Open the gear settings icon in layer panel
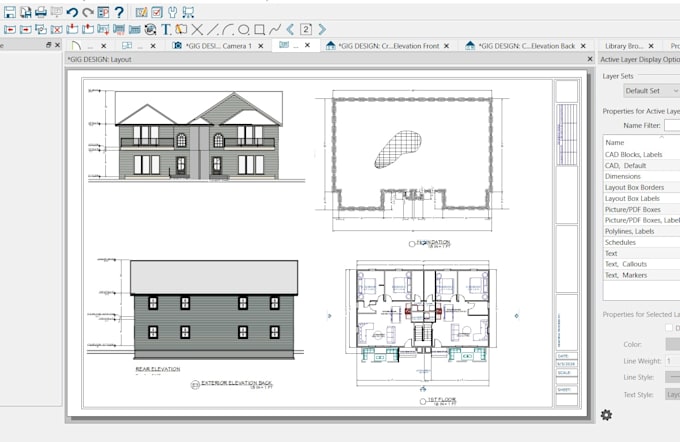This screenshot has width=680, height=442. click(x=606, y=415)
